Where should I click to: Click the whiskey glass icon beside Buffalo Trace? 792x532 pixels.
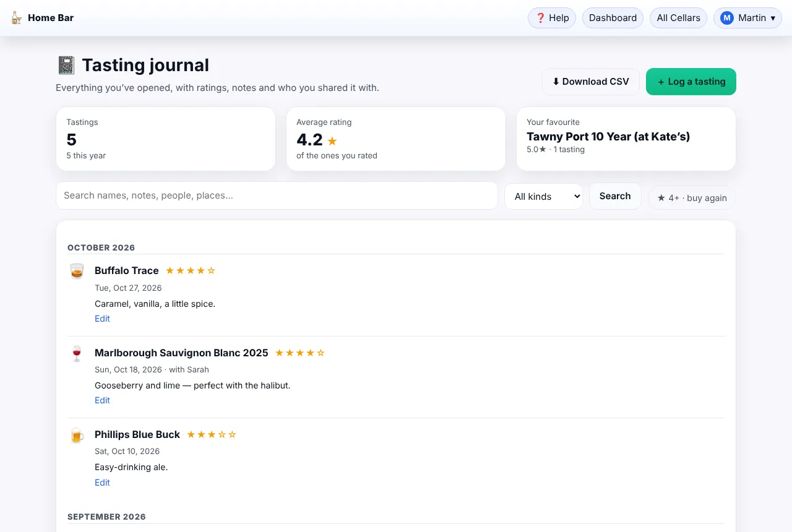(x=77, y=271)
